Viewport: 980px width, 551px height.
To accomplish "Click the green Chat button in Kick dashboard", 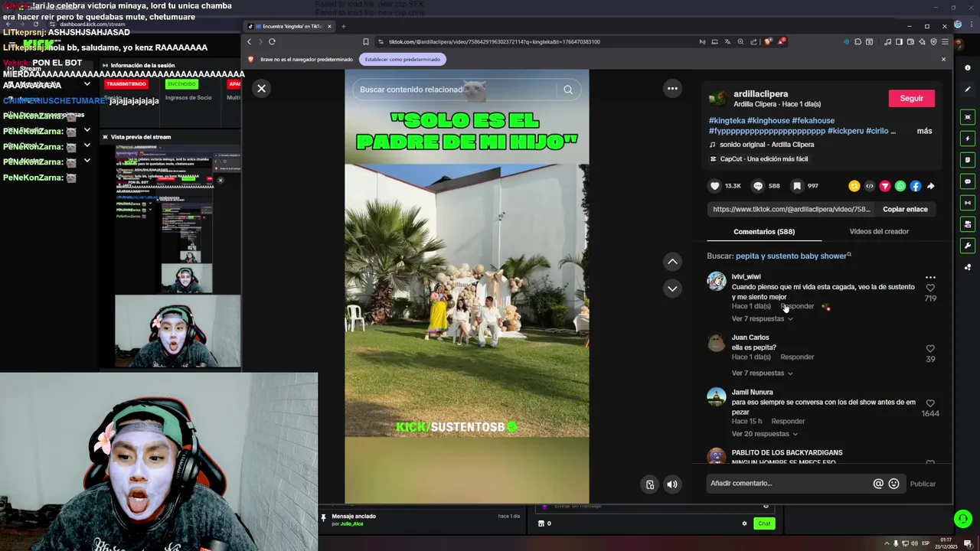I will [764, 523].
